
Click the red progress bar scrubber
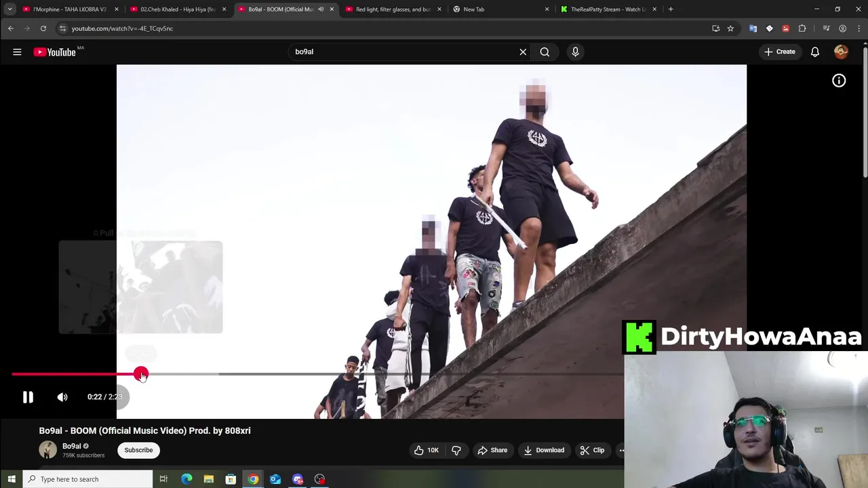[140, 374]
